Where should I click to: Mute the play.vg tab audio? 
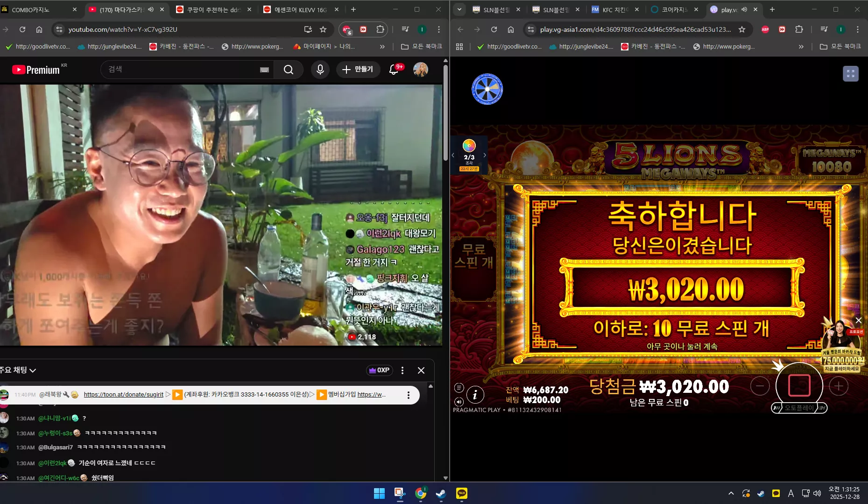pos(744,9)
